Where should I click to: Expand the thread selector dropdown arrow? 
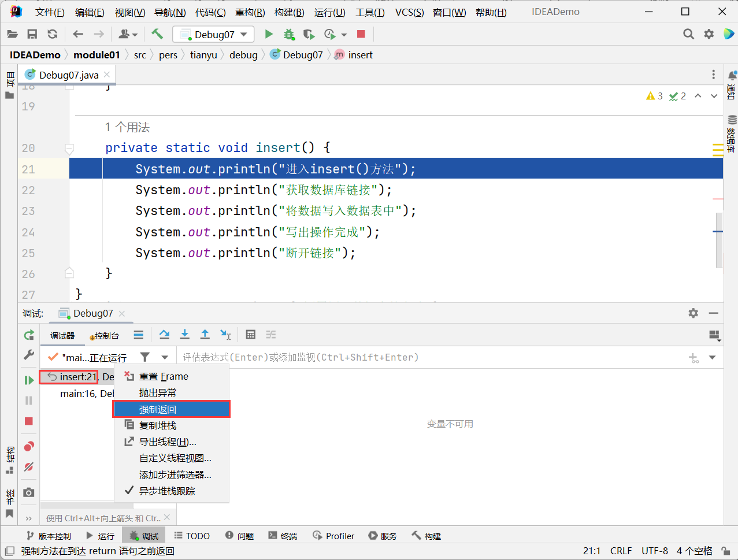point(165,358)
